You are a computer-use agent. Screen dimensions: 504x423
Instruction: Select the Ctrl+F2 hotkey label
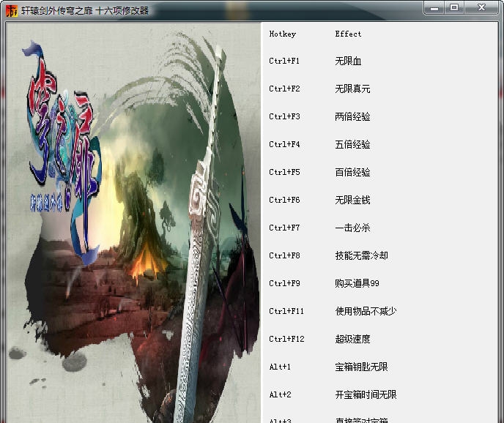[x=284, y=89]
